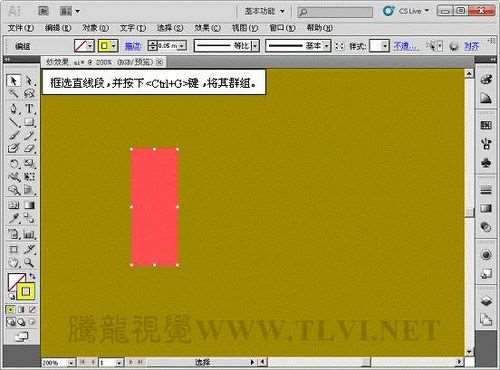Select the Magic Wand tool
The image size is (500, 370).
pos(14,94)
